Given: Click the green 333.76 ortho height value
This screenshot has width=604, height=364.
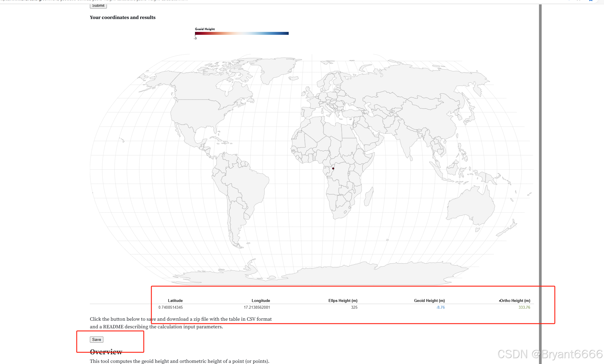Looking at the screenshot, I should pos(524,307).
